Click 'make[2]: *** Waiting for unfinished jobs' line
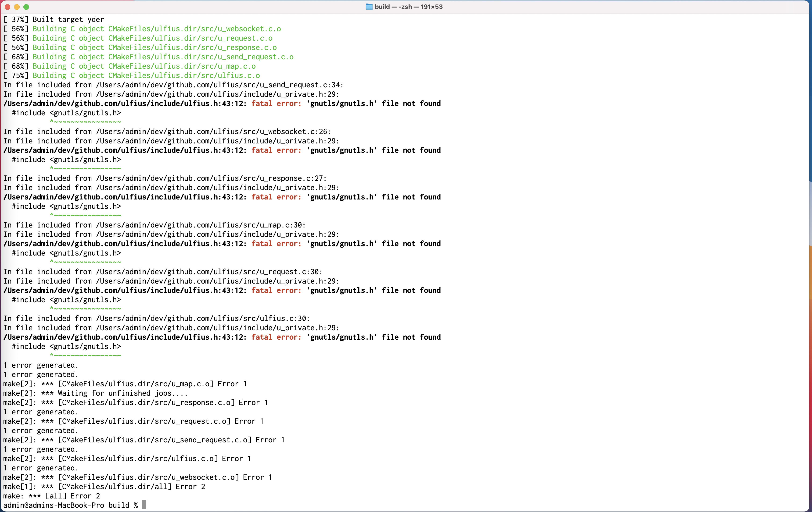812x512 pixels. (x=95, y=393)
